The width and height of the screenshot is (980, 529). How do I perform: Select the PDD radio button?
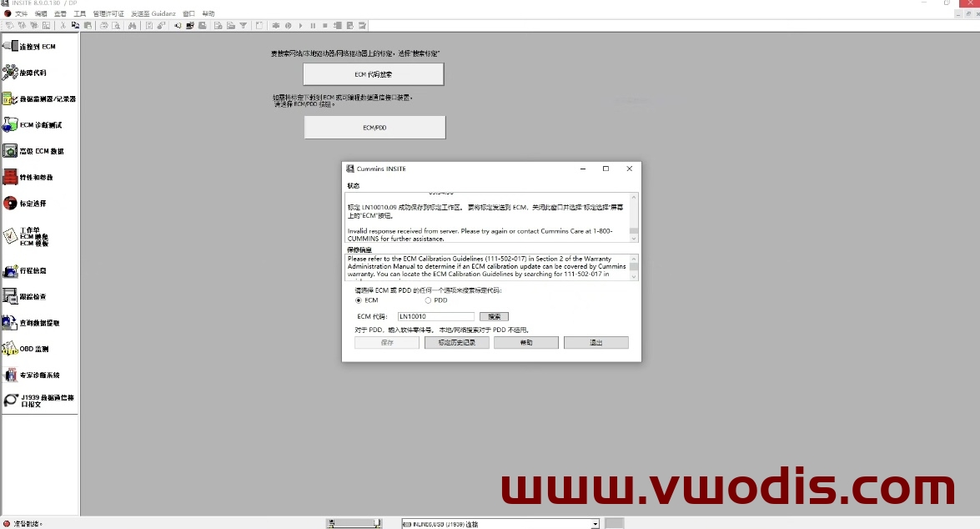(x=428, y=300)
